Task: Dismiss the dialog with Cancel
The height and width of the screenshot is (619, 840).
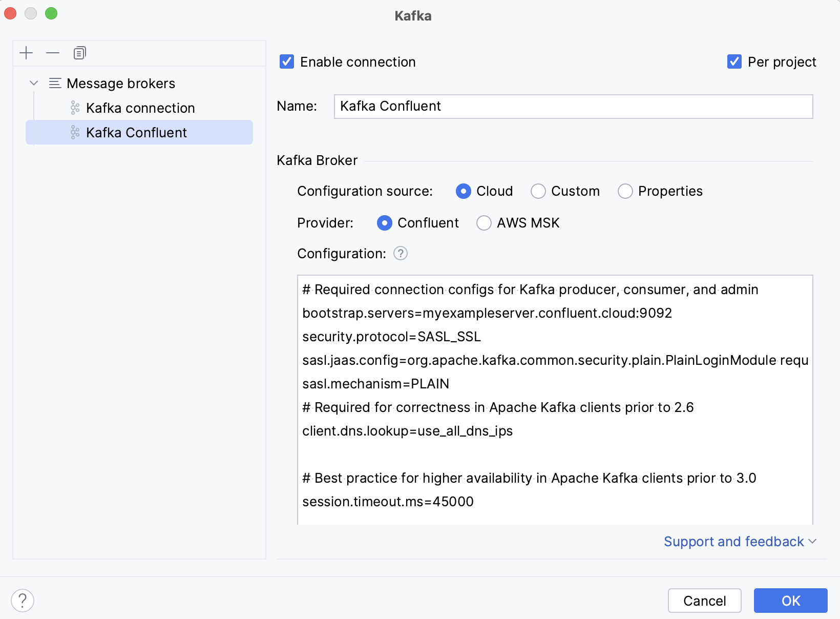Action: click(x=704, y=601)
